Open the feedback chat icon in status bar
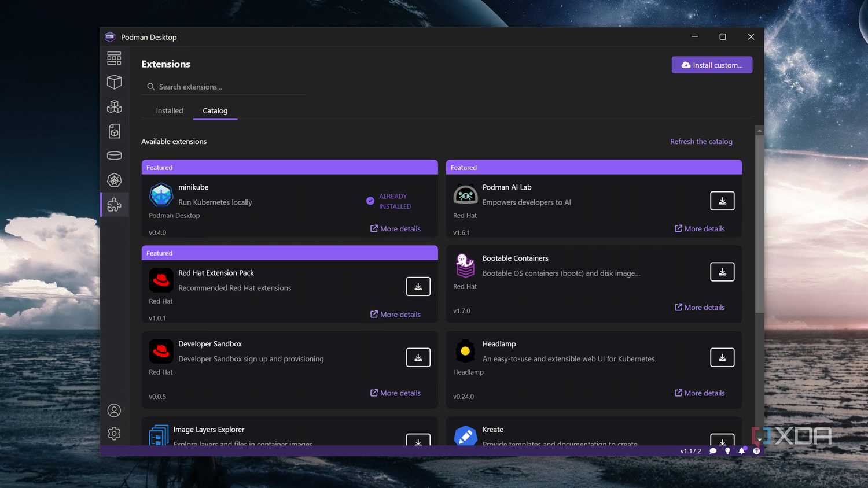 click(x=713, y=451)
